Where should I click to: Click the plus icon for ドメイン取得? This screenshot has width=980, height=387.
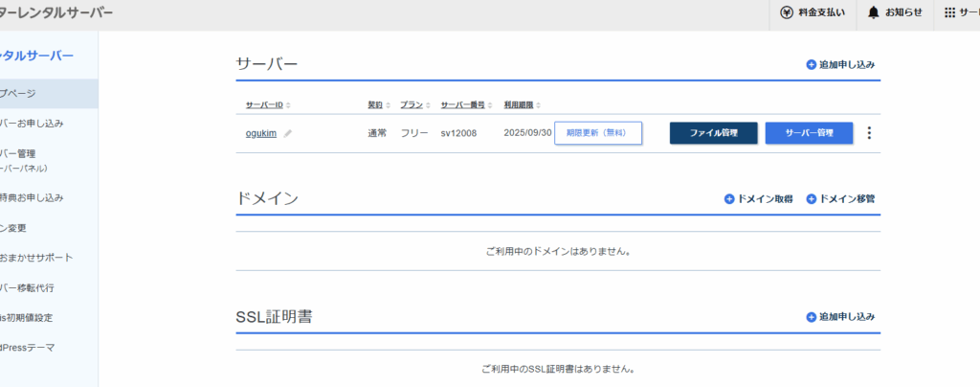729,199
